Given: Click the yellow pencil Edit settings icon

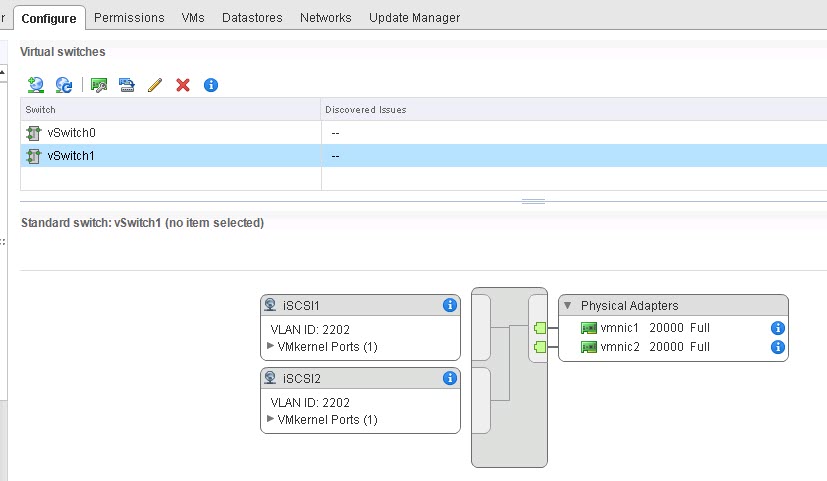Looking at the screenshot, I should click(155, 85).
